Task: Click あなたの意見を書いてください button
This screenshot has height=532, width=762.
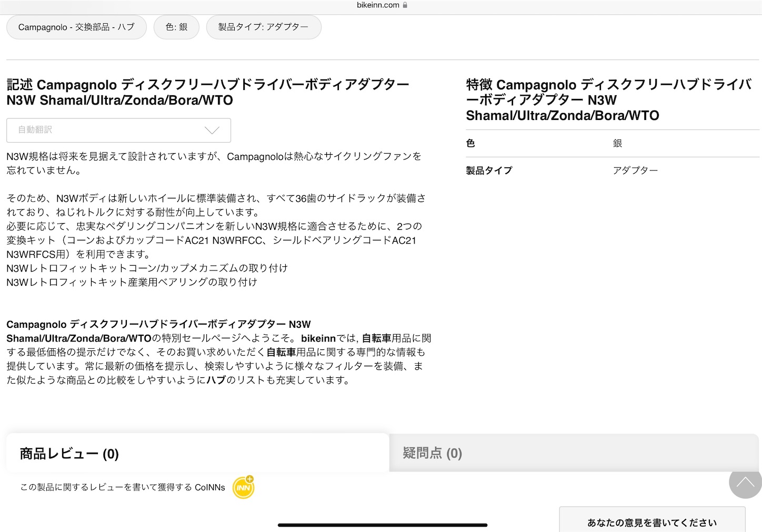Action: [x=652, y=520]
